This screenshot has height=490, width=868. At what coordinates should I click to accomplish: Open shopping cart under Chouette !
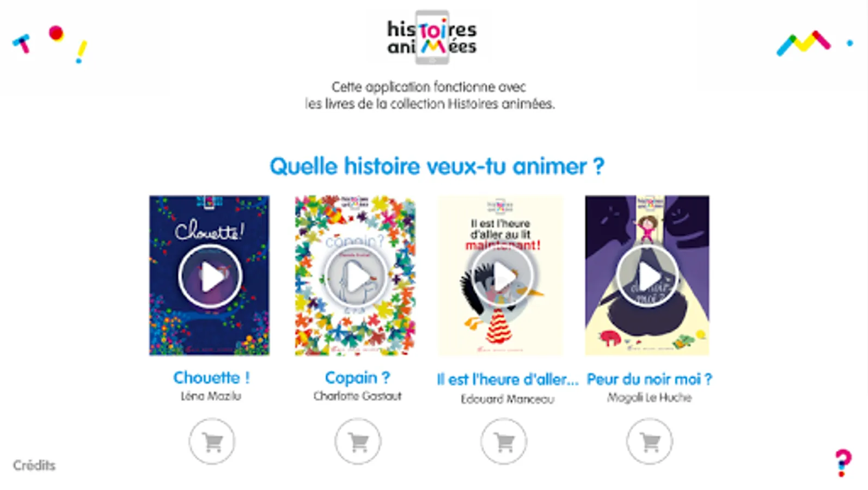click(212, 442)
